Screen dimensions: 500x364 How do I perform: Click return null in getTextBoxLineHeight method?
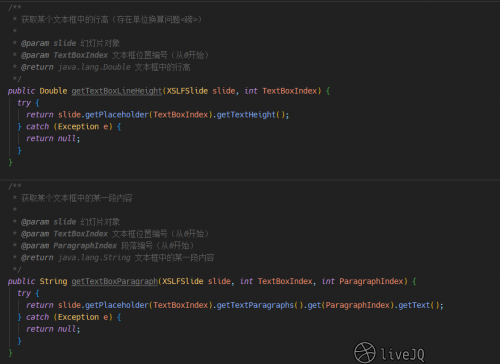tap(51, 139)
